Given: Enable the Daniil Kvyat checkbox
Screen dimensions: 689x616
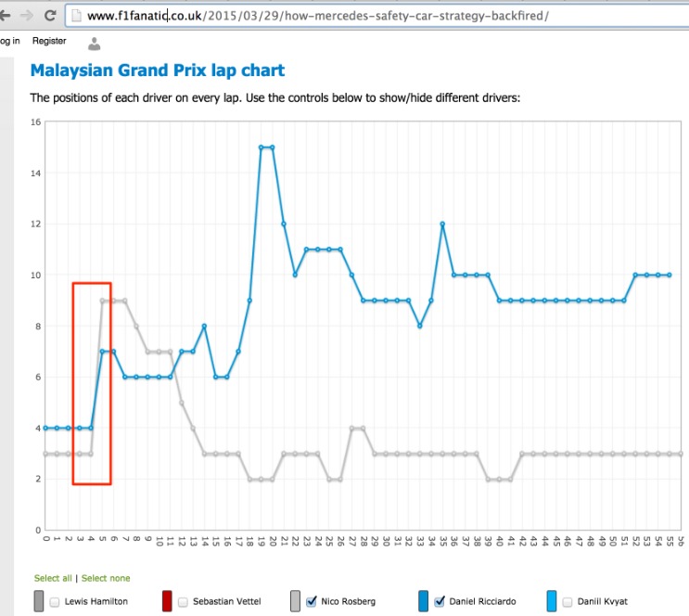Looking at the screenshot, I should coord(568,601).
